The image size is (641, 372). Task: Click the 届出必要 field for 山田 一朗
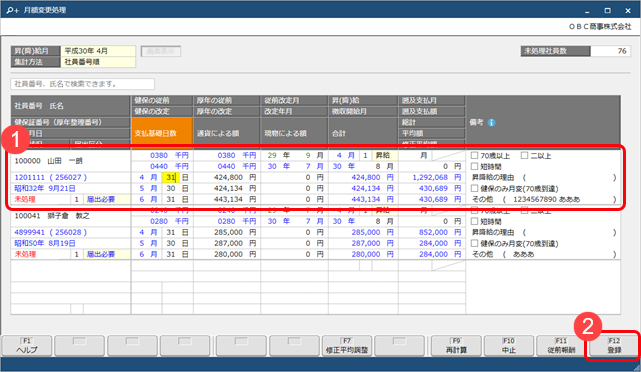click(107, 199)
